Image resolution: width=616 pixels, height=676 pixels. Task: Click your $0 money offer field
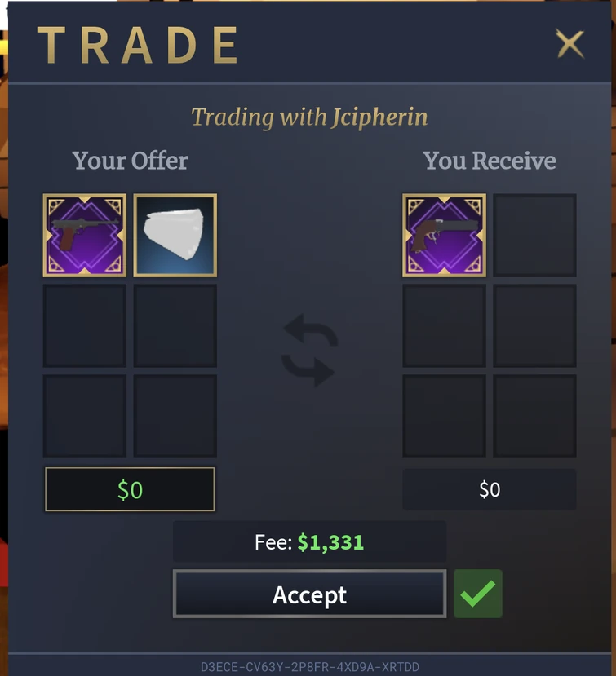(x=130, y=489)
